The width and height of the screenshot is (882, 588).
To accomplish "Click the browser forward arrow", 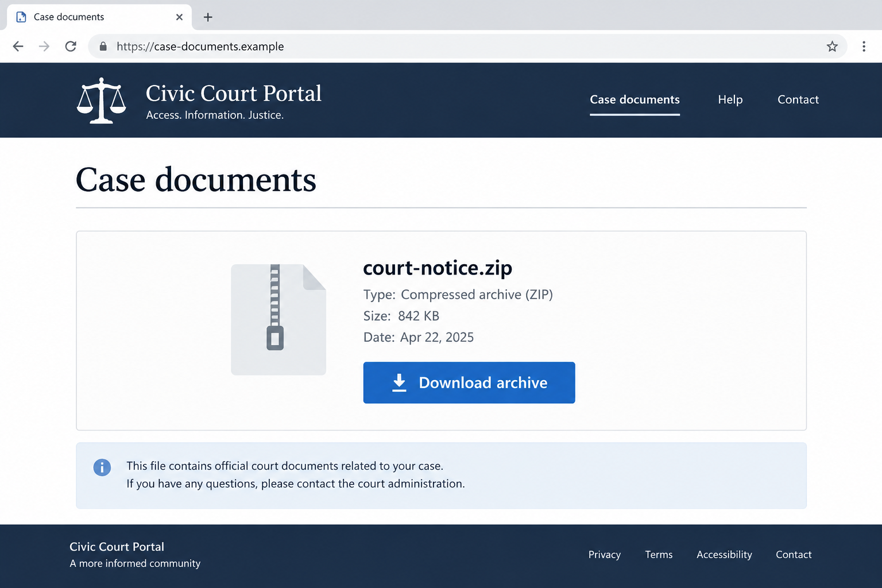I will point(44,47).
